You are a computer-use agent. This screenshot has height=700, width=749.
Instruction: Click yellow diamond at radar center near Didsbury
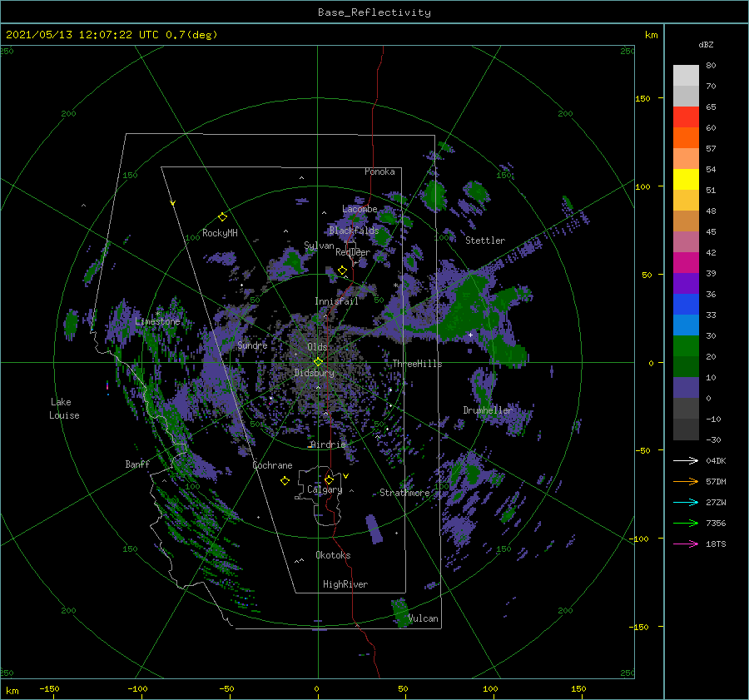pyautogui.click(x=318, y=362)
